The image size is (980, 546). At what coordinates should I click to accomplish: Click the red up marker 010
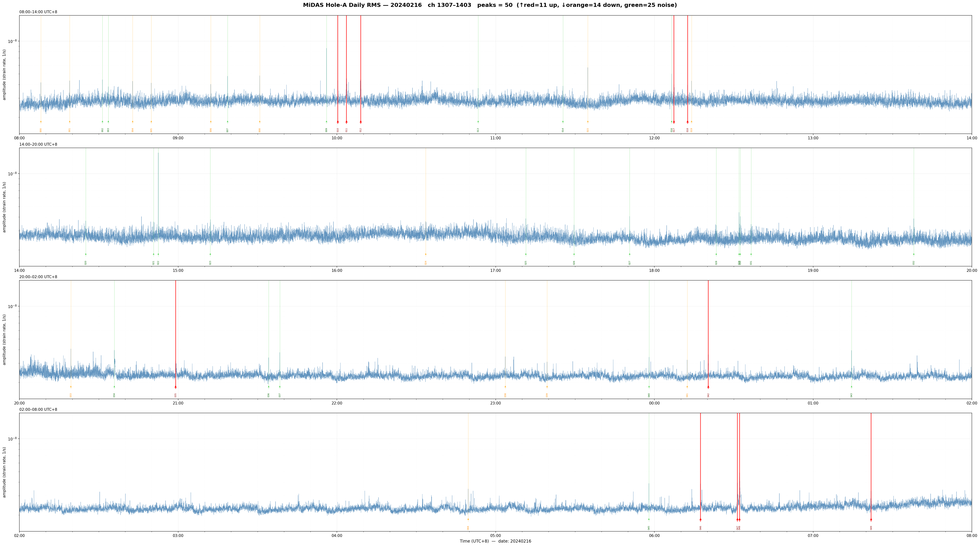tap(338, 122)
